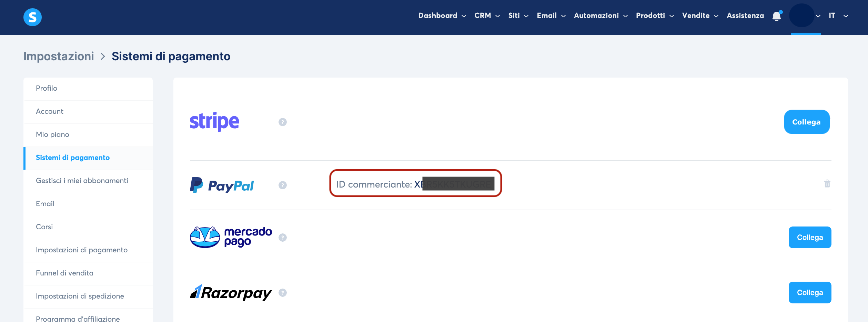Open the notifications bell
The height and width of the screenshot is (322, 868).
[x=777, y=16]
